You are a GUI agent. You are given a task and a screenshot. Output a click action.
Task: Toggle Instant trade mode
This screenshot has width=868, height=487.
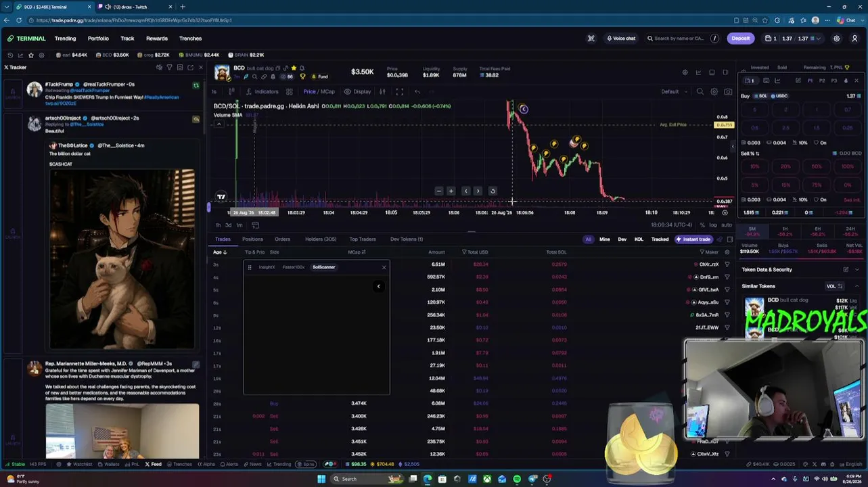pyautogui.click(x=693, y=239)
